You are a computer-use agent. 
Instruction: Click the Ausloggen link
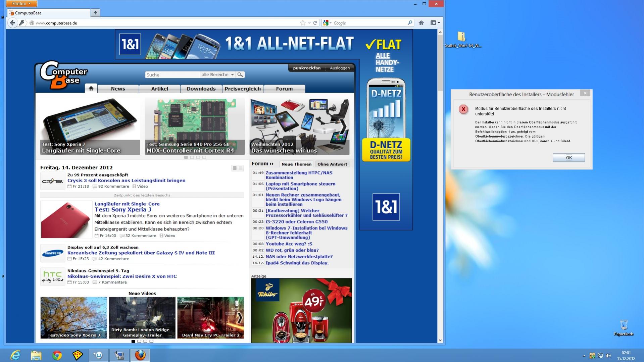pyautogui.click(x=340, y=68)
